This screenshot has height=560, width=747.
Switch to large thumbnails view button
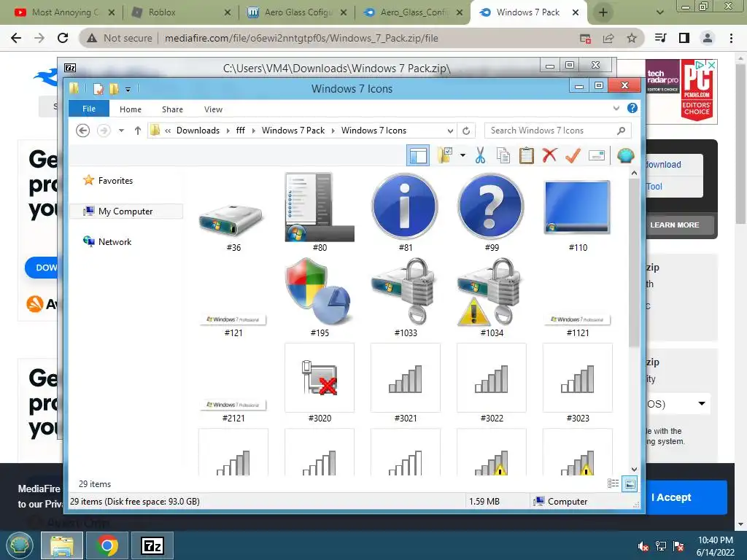630,484
